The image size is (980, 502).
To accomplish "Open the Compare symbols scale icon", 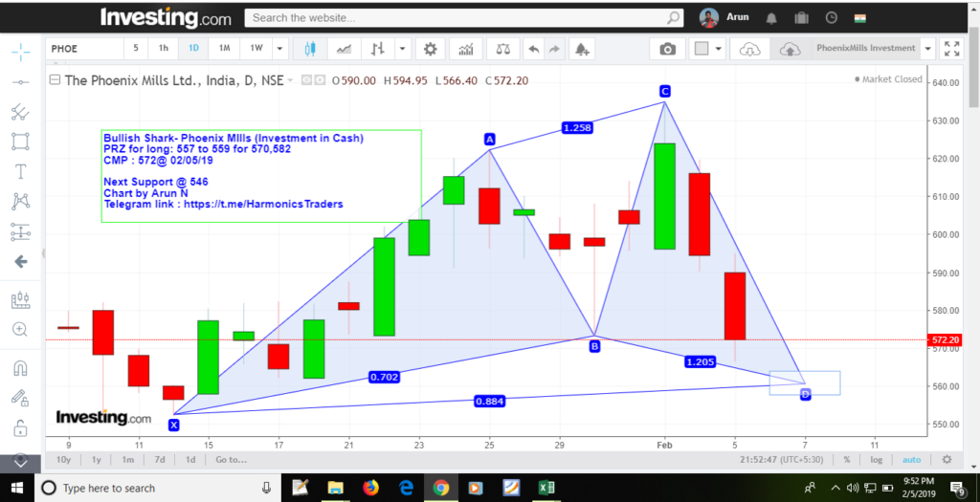I will point(501,49).
